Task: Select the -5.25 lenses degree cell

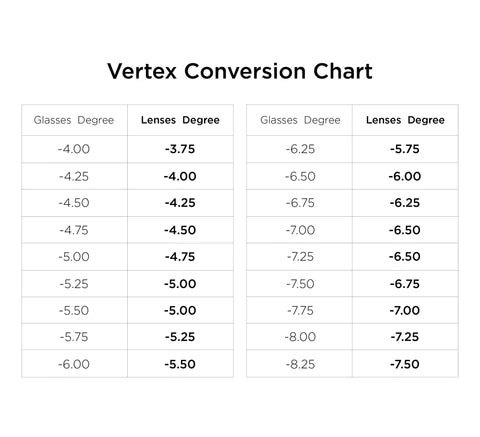Action: (x=180, y=337)
